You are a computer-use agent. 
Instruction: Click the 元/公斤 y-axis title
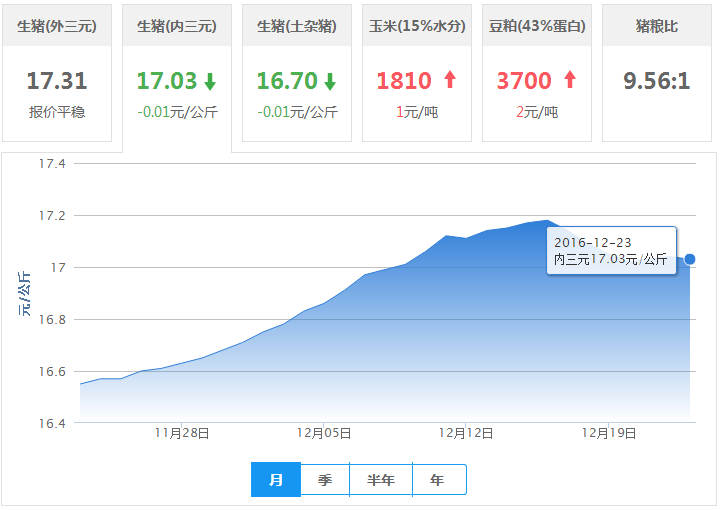point(24,293)
